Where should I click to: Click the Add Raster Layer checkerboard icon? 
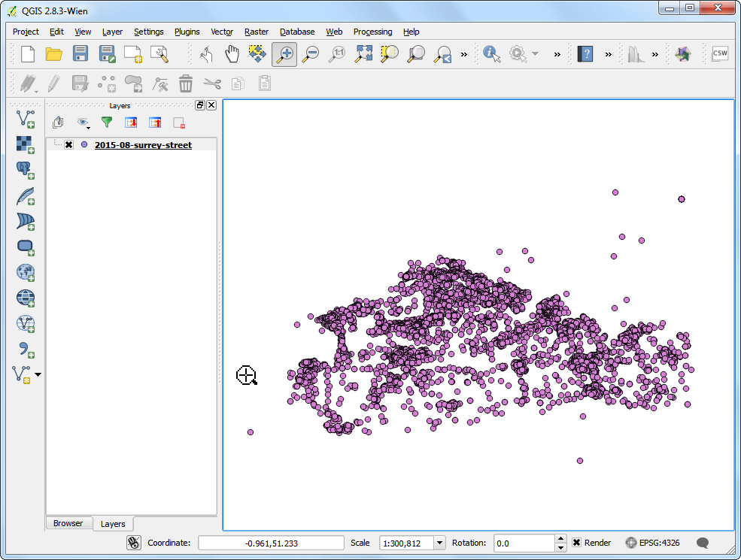click(x=26, y=144)
